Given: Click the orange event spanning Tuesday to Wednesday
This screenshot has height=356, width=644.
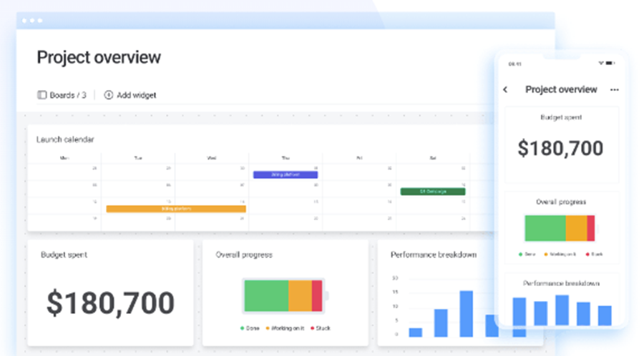Looking at the screenshot, I should click(176, 209).
